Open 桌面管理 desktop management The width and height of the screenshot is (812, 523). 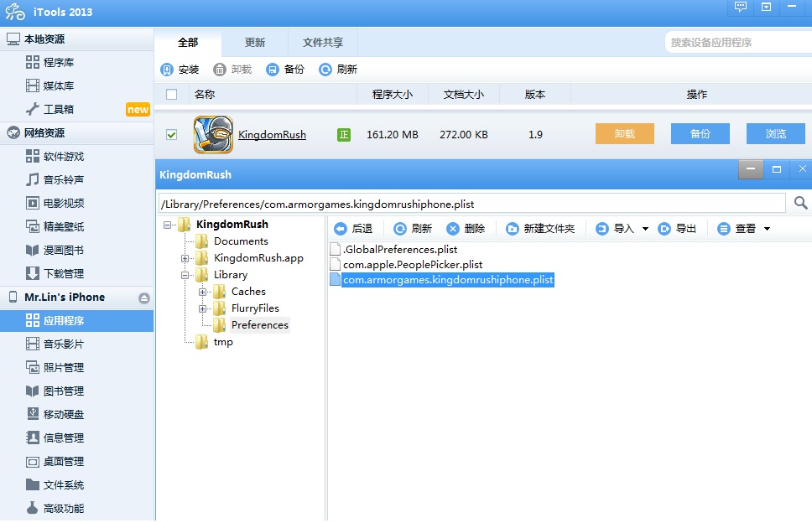[55, 462]
